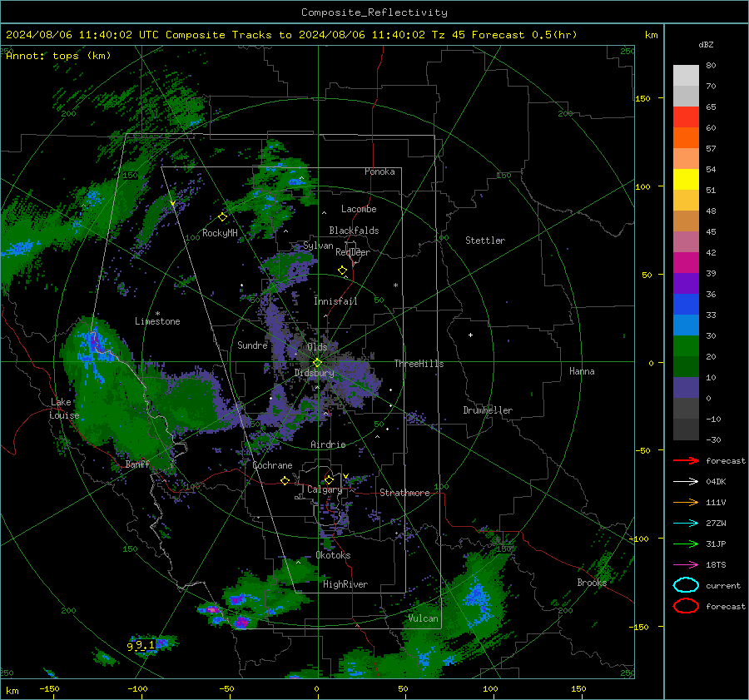Click the Hanna city label
The width and height of the screenshot is (749, 700).
(x=582, y=371)
